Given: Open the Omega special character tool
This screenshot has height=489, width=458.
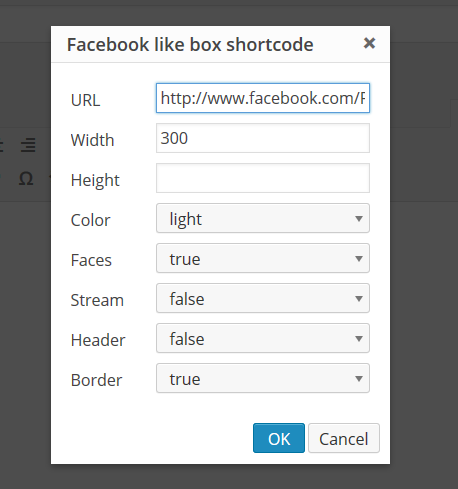Looking at the screenshot, I should (x=26, y=179).
